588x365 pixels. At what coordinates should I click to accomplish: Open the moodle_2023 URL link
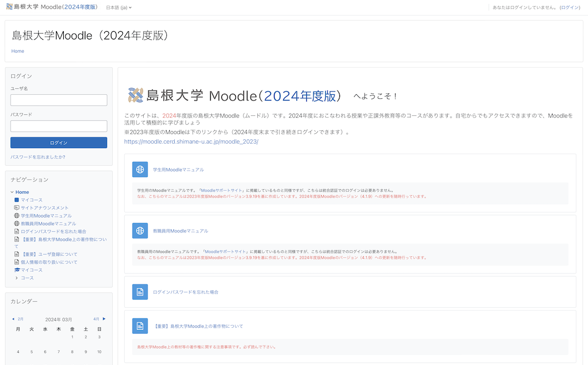(x=191, y=142)
